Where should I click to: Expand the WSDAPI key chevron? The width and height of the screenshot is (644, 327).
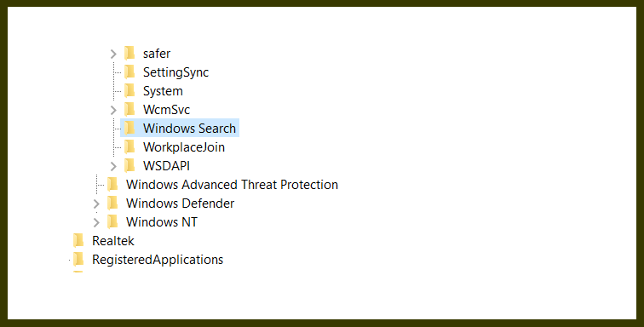pos(113,166)
